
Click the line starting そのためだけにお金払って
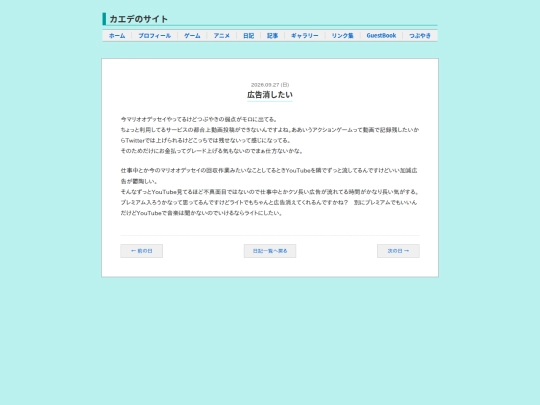[x=212, y=151]
